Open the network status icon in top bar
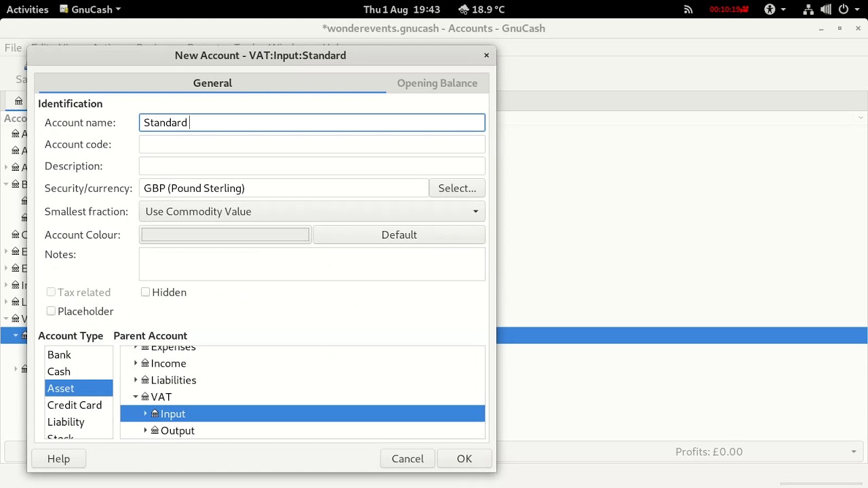Image resolution: width=868 pixels, height=488 pixels. pos(808,9)
